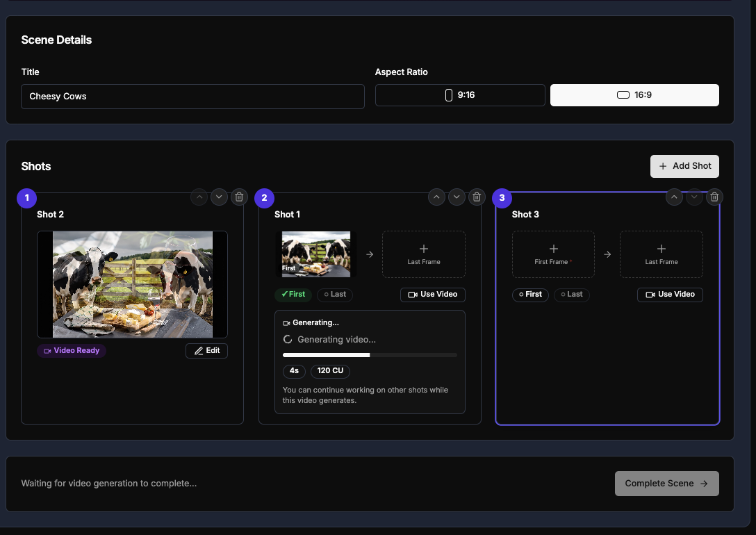Delete Shot 3 with trash icon
756x535 pixels.
pos(714,197)
